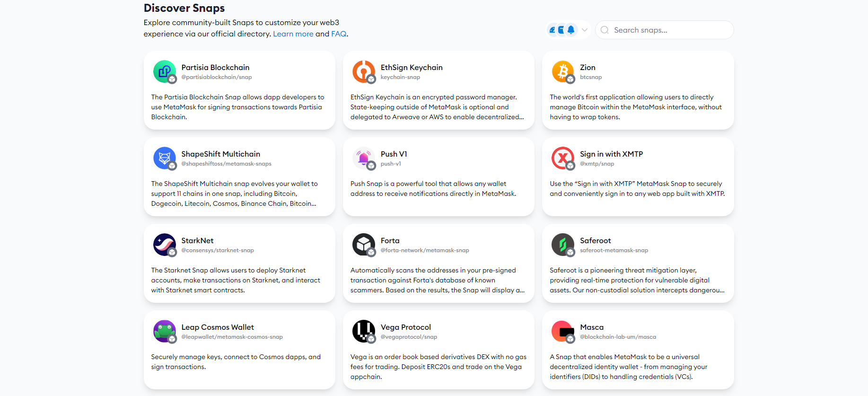Open the Zion snap title
Viewport: 868px width, 396px height.
(587, 67)
